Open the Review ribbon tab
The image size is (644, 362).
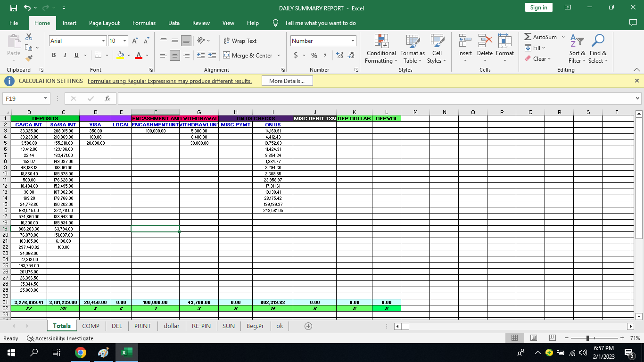pos(201,23)
